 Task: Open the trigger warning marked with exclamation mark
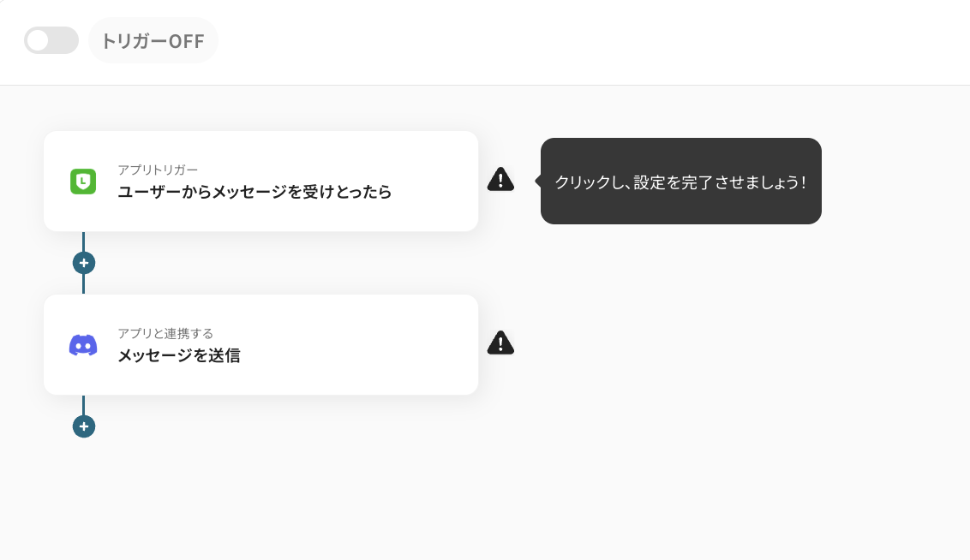(500, 179)
